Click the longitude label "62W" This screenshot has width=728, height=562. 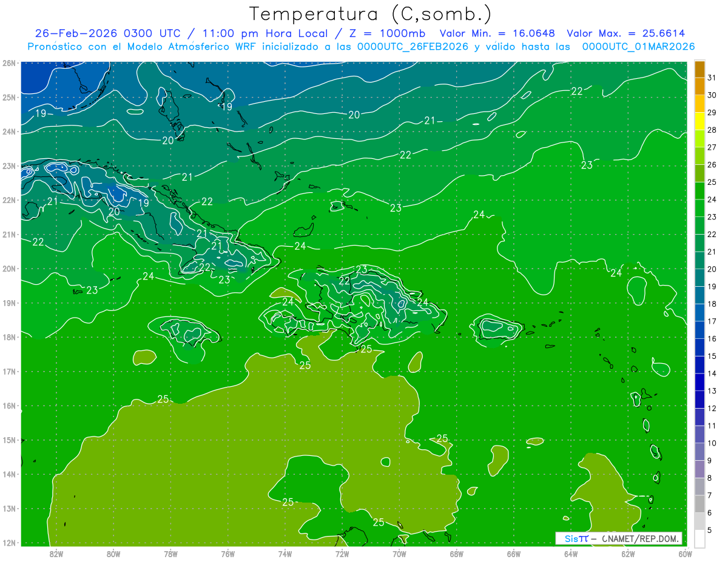point(629,554)
